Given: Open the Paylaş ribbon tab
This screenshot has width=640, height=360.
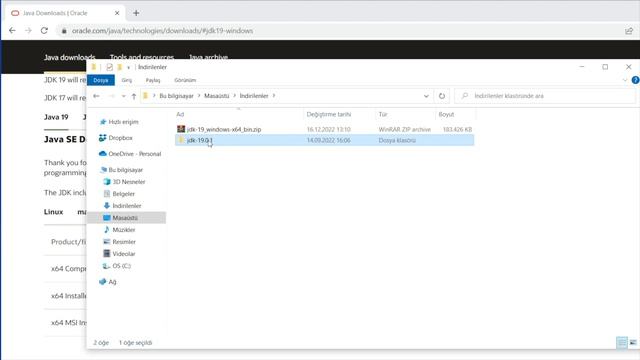Looking at the screenshot, I should click(x=153, y=80).
